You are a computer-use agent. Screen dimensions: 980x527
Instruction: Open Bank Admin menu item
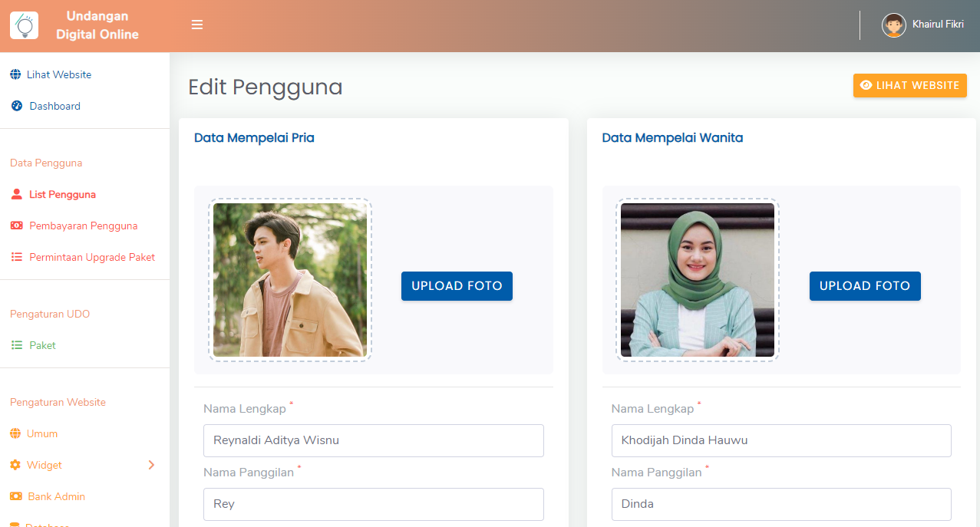click(x=57, y=496)
